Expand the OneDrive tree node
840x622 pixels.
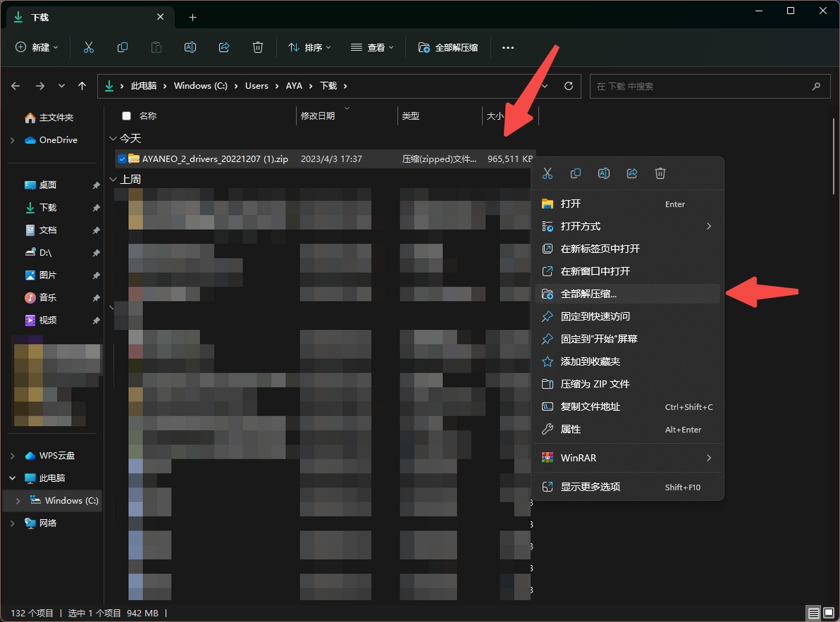coord(13,140)
